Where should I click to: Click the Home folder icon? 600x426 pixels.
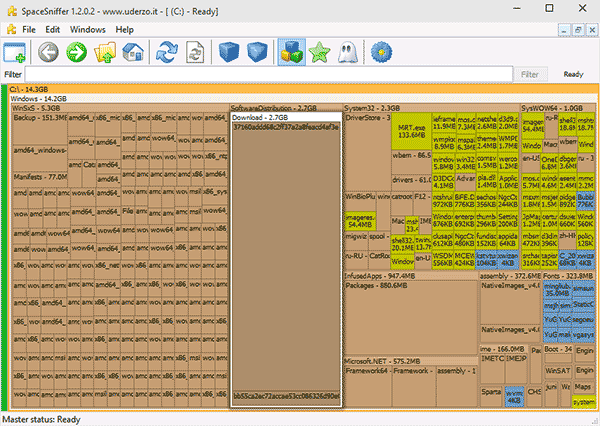(x=133, y=51)
